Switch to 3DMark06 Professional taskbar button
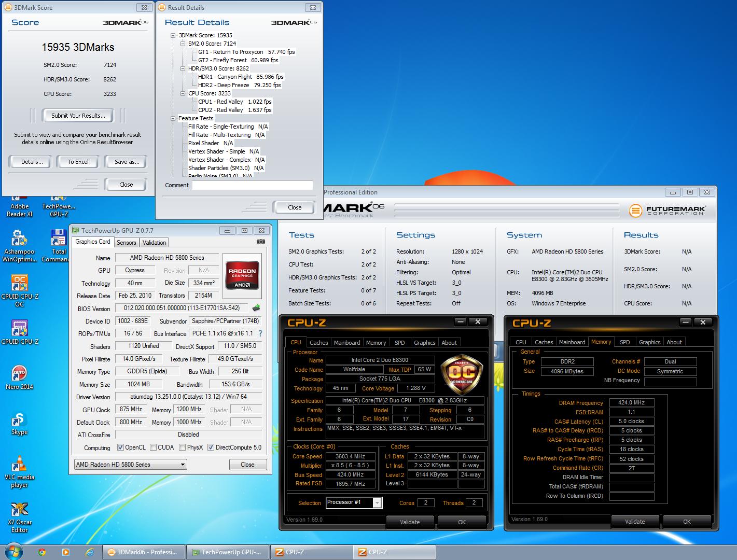The height and width of the screenshot is (560, 737). (x=144, y=552)
